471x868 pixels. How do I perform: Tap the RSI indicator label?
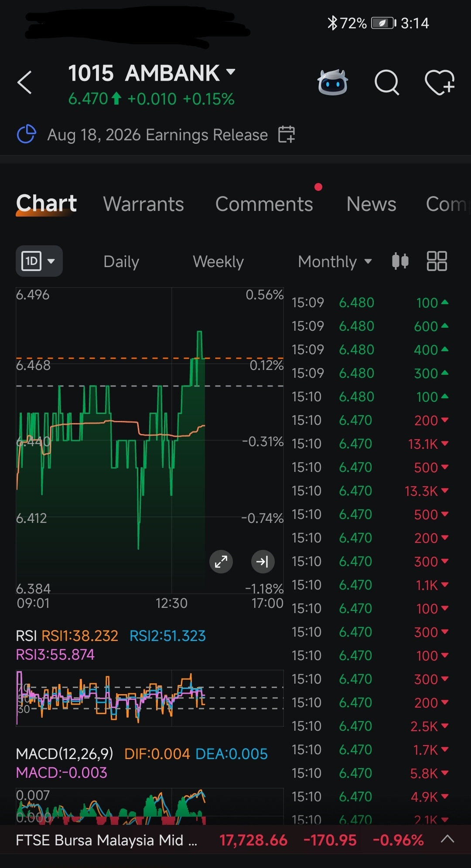point(26,636)
